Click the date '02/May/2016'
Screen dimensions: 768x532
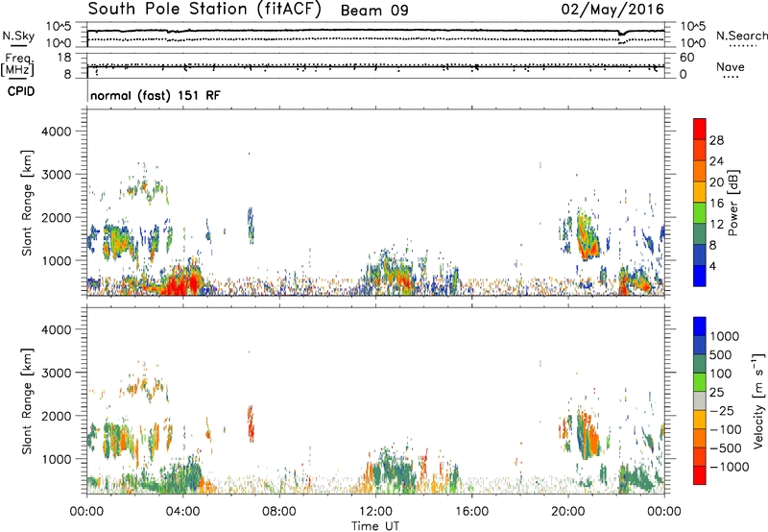(x=612, y=10)
